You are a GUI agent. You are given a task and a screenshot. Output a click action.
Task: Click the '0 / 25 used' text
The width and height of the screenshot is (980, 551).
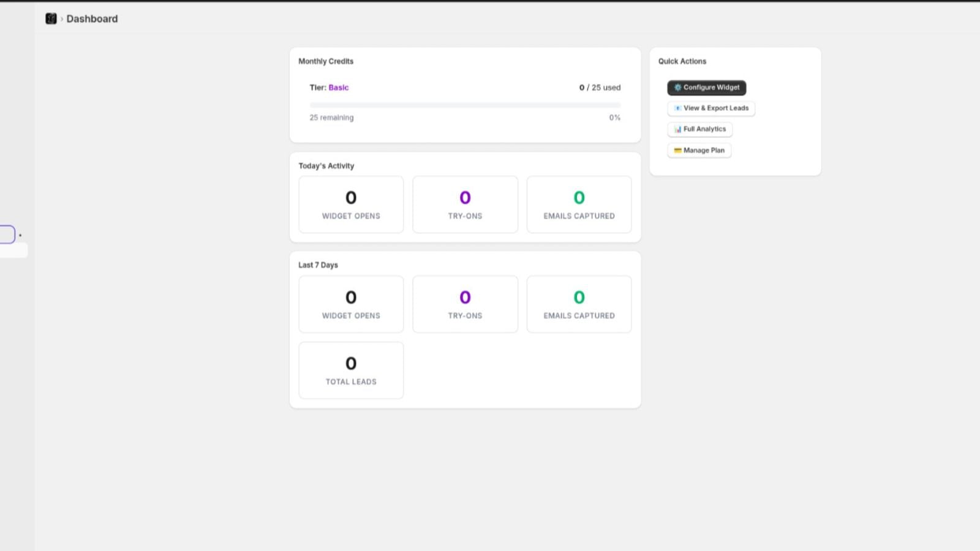tap(600, 88)
